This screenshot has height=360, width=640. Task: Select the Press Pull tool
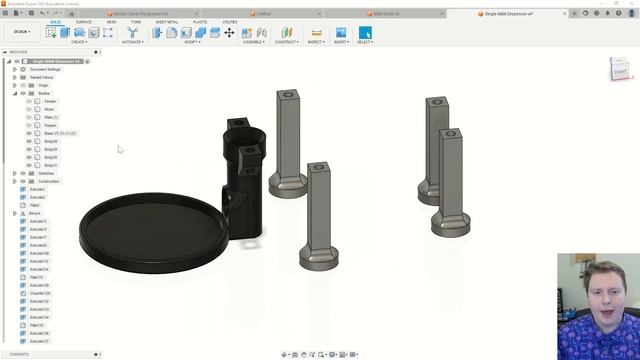click(157, 33)
